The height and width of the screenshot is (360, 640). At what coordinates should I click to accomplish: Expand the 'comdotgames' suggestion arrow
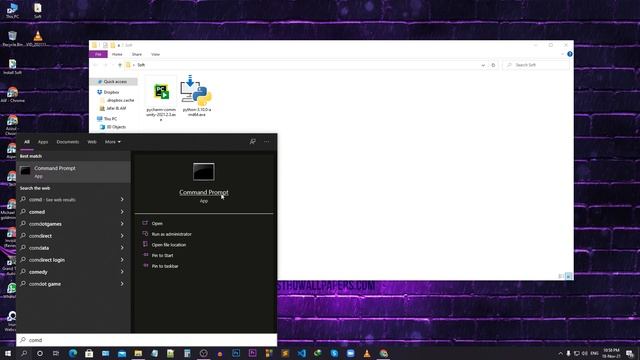click(122, 224)
